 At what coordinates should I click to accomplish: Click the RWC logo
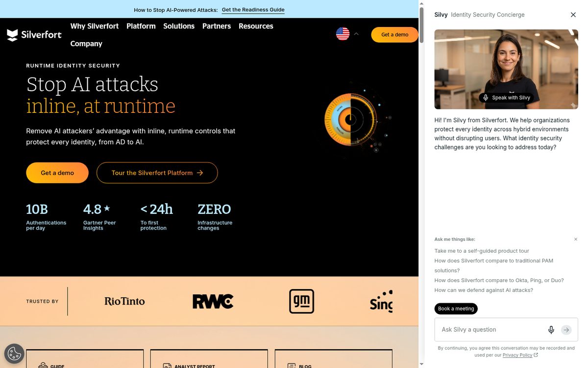coord(213,301)
